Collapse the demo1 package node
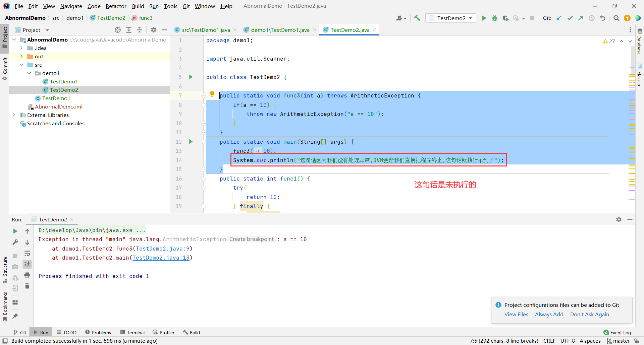The image size is (644, 345). (x=29, y=73)
